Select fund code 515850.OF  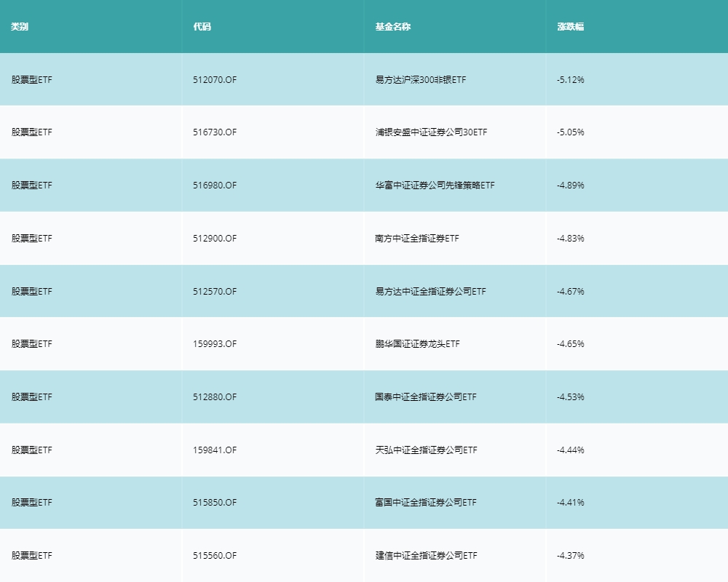pos(215,503)
